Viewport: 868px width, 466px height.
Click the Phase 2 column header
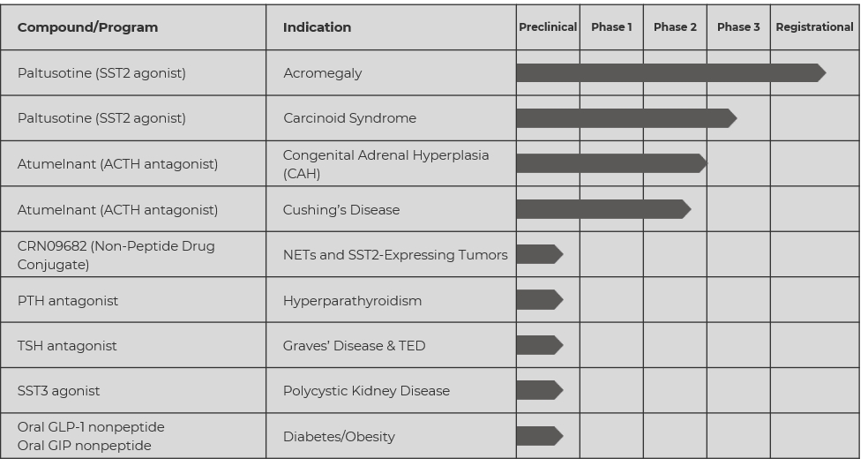(675, 27)
